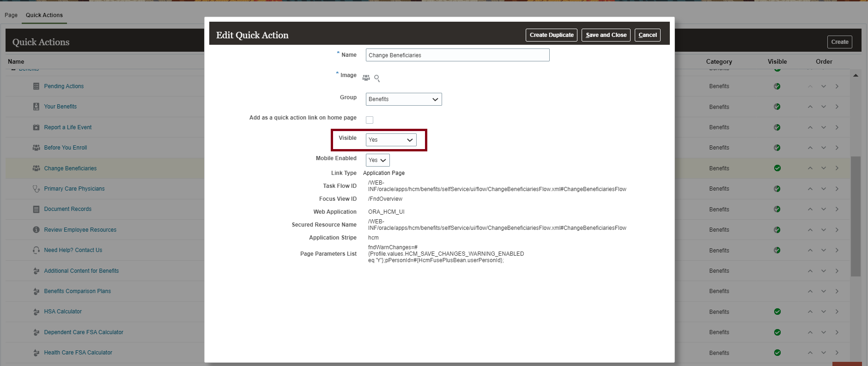The image size is (868, 366).
Task: Open the Before You Enroll link
Action: pos(66,148)
